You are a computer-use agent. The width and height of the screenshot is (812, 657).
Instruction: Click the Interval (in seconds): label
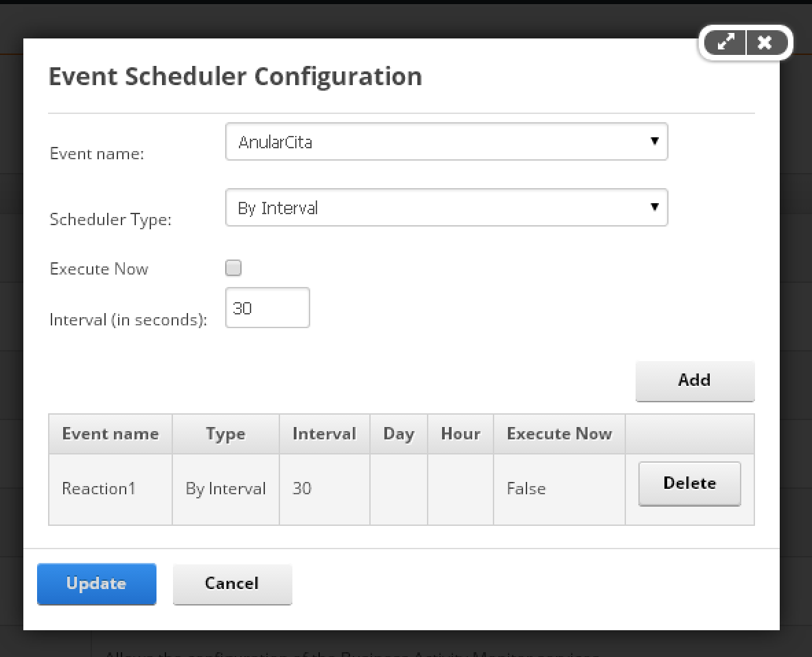click(x=128, y=320)
